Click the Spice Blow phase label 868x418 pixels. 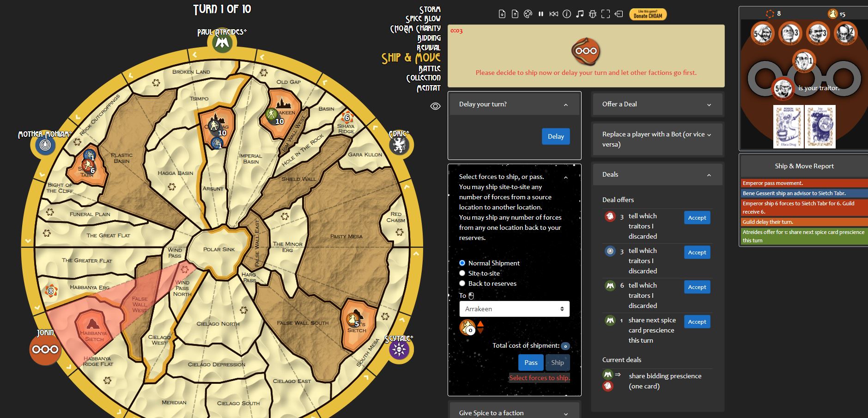click(x=423, y=19)
